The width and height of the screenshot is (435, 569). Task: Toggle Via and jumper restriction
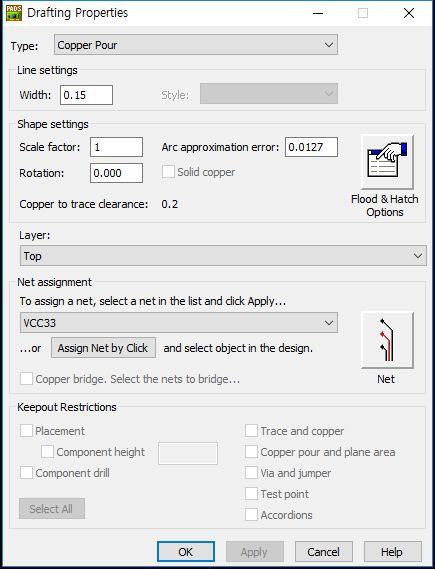(251, 473)
